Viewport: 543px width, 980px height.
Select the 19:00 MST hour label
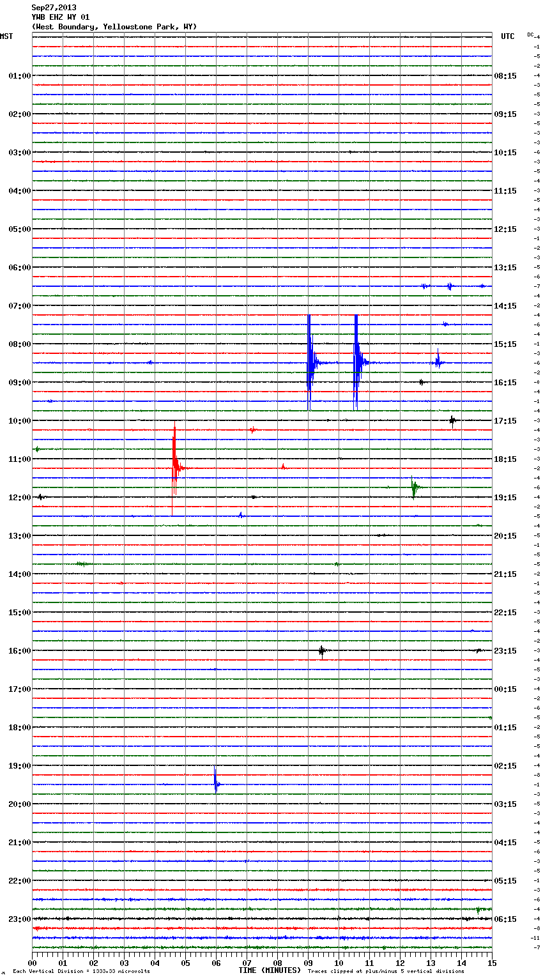coord(19,766)
